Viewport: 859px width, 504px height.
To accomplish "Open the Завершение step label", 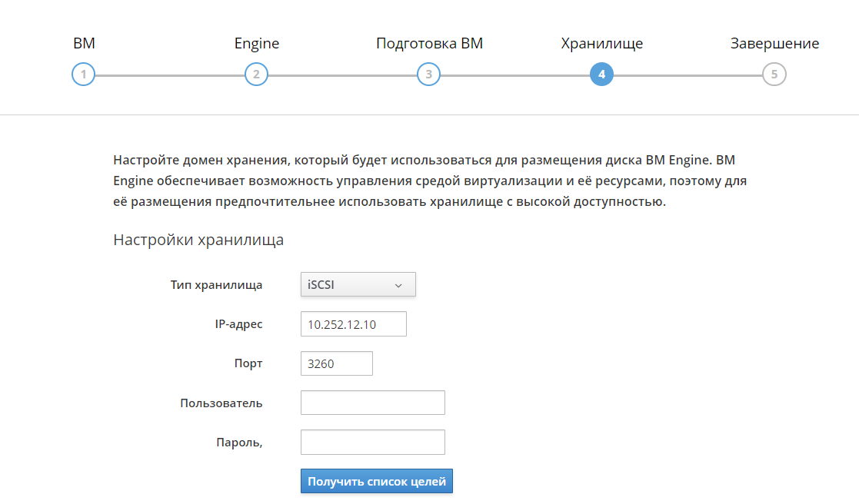I will (774, 44).
